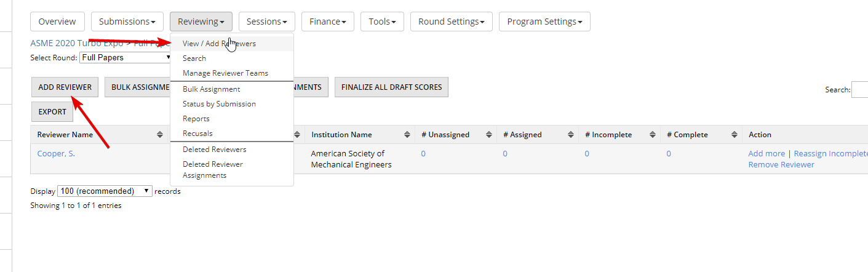Sort the # Complete column
This screenshot has height=272, width=868.
(x=734, y=135)
